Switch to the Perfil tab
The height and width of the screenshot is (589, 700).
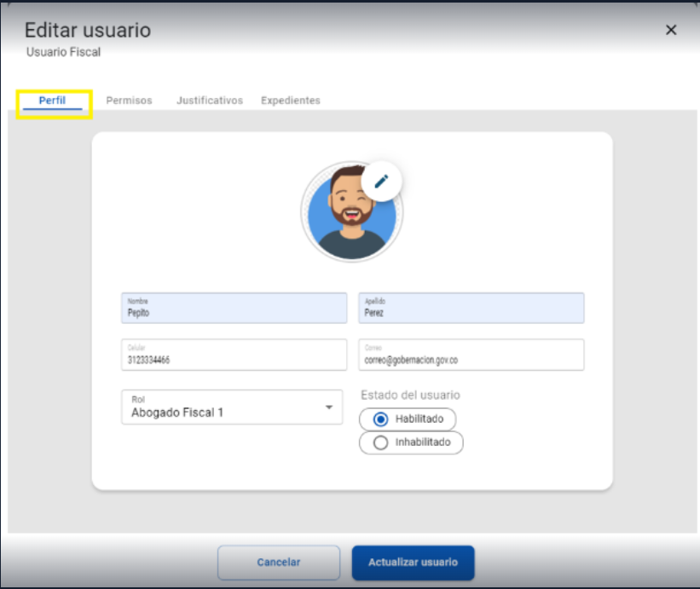coord(52,101)
